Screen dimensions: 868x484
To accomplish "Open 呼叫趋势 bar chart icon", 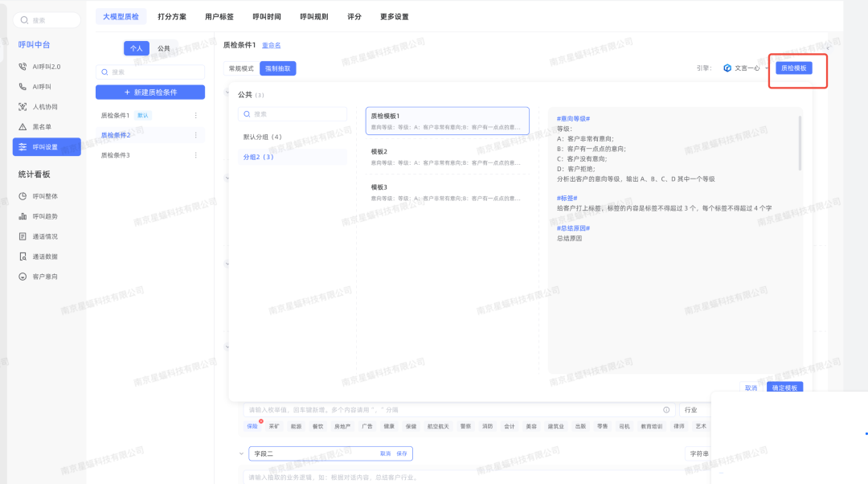I will (x=23, y=216).
